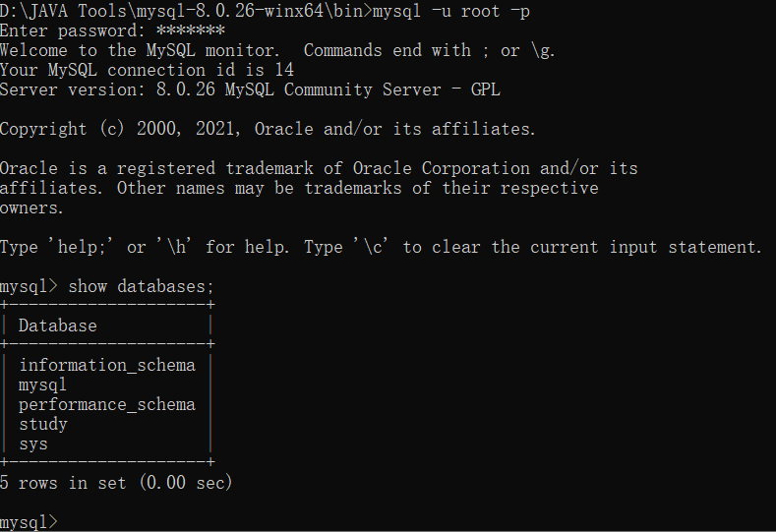Image resolution: width=776 pixels, height=532 pixels.
Task: Click the masked password asterisks
Action: point(191,30)
